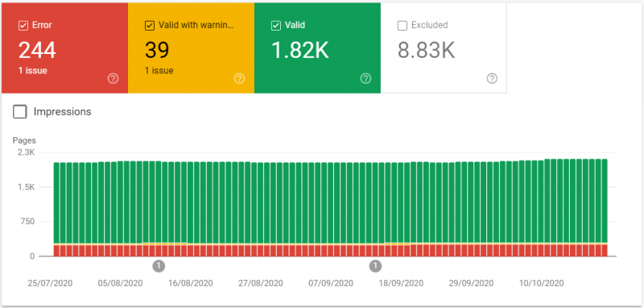Select the 1.82K Valid count
Image resolution: width=644 pixels, height=308 pixels.
[300, 51]
